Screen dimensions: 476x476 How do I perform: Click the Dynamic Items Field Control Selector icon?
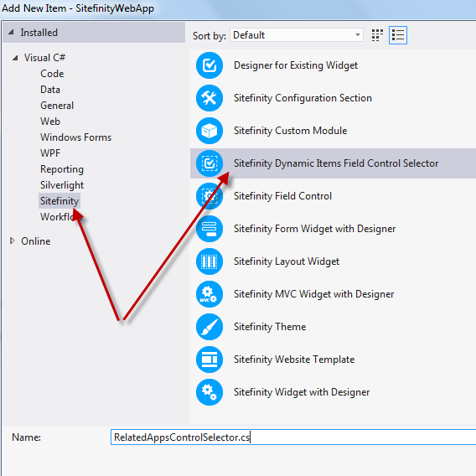(210, 163)
